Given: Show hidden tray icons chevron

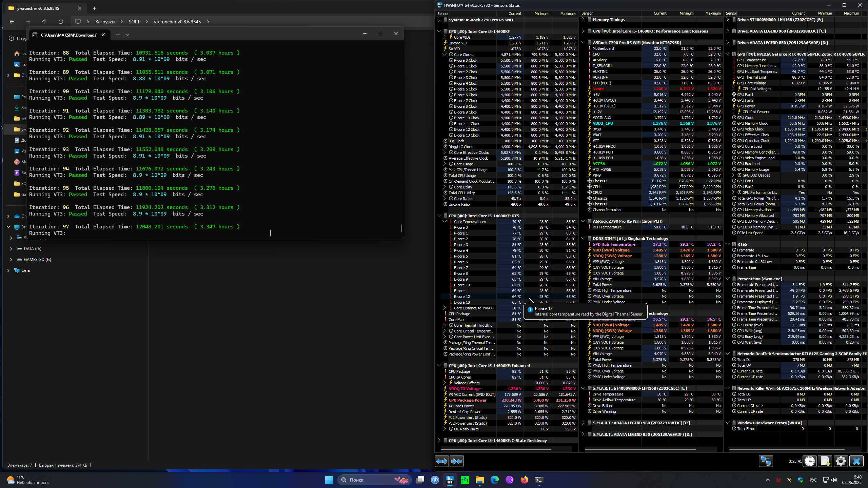Looking at the screenshot, I should click(x=767, y=480).
